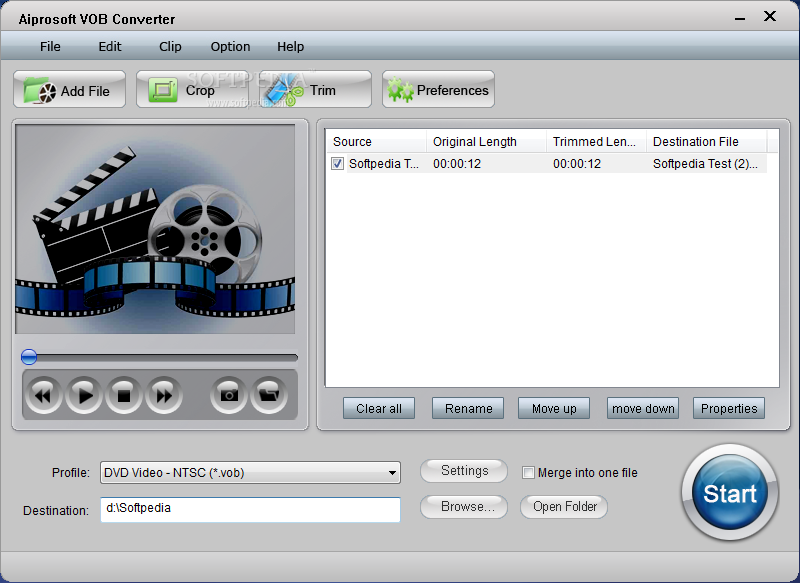Click the Destination File column header

point(706,142)
